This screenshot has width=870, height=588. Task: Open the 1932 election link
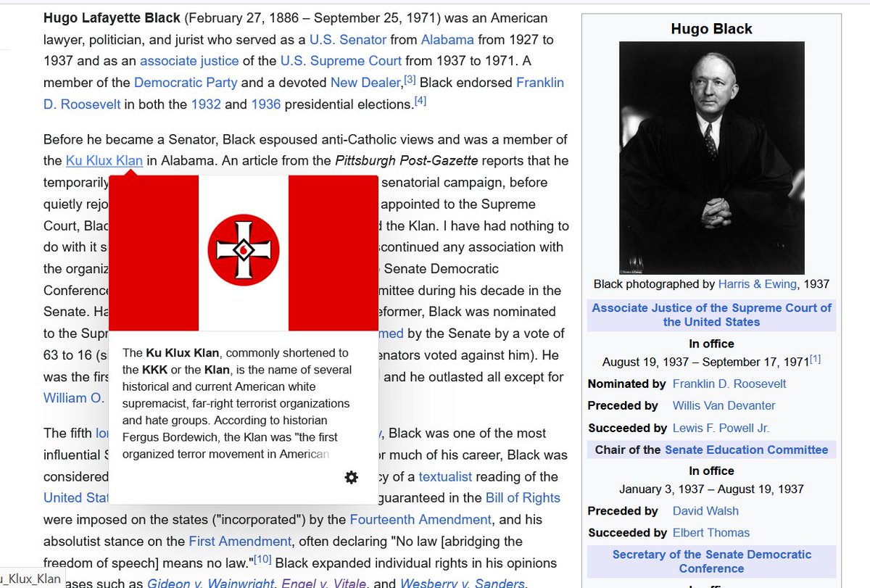(206, 104)
